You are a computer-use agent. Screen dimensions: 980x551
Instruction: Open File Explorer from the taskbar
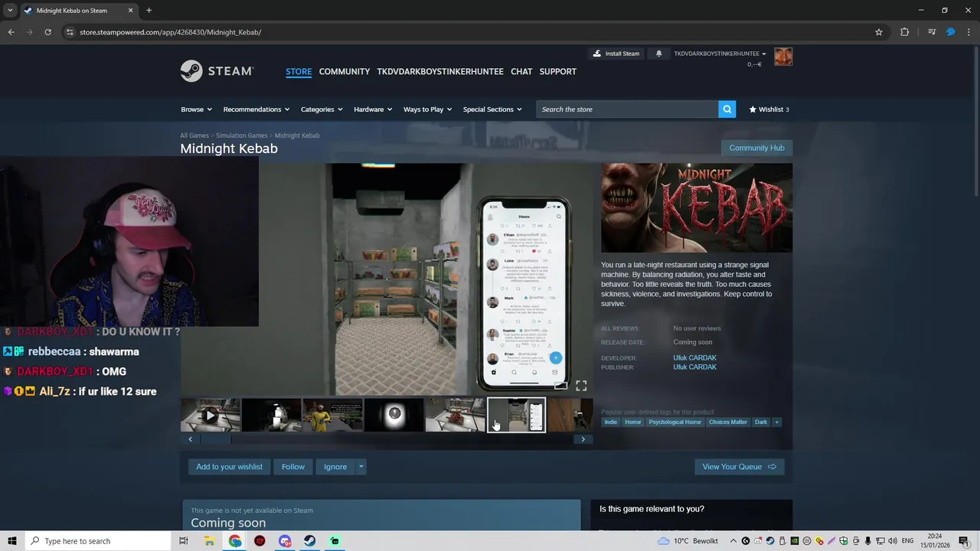tap(209, 541)
